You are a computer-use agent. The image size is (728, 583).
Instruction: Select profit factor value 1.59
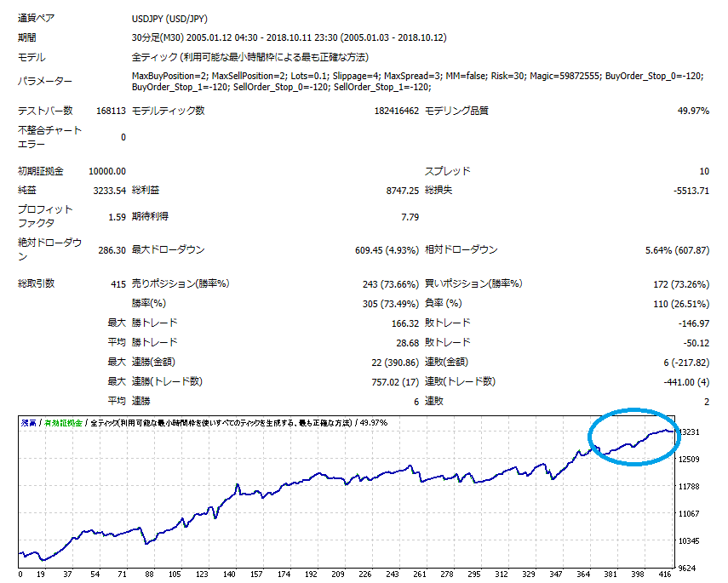click(117, 217)
